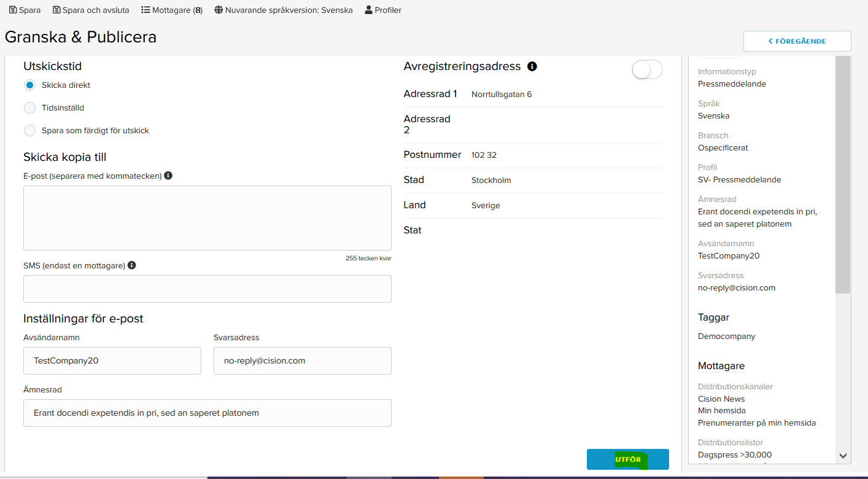The width and height of the screenshot is (868, 479).
Task: Click info icon beside Avregistreringsadress
Action: pyautogui.click(x=532, y=66)
